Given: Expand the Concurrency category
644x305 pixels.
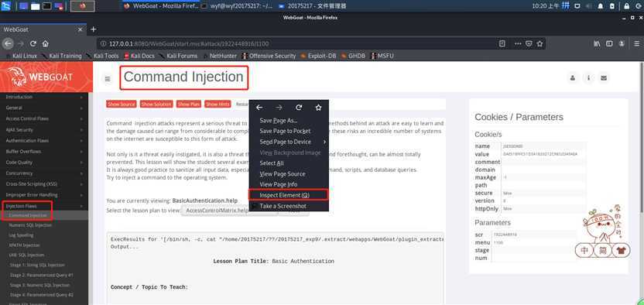Looking at the screenshot, I should click(44, 173).
